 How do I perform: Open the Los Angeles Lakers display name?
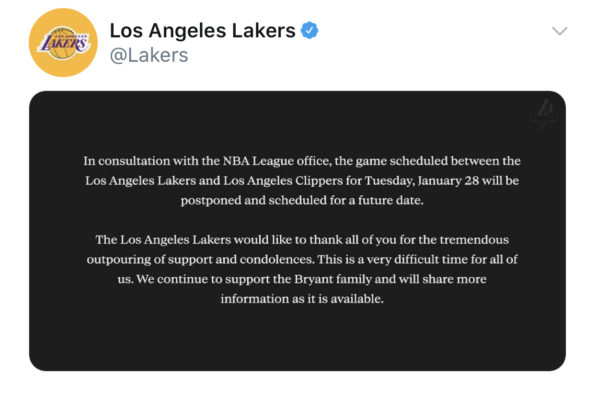coord(203,30)
